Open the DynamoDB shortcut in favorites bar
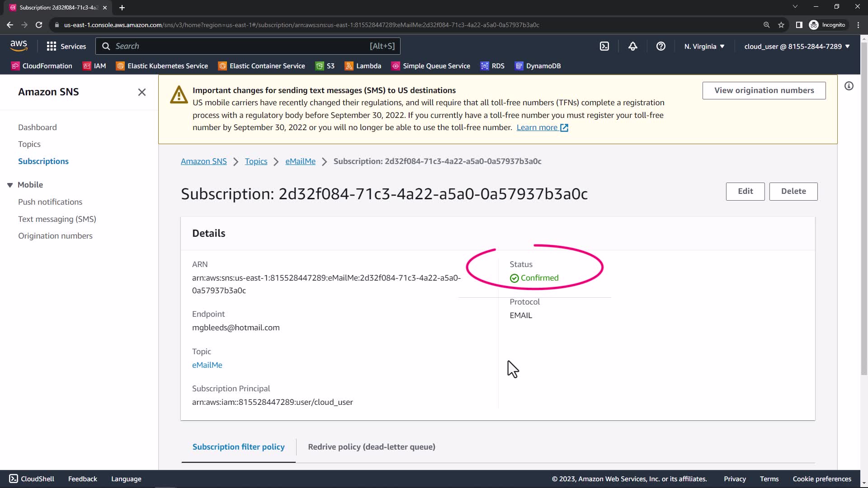Screen dimensions: 868x488 click(538, 66)
